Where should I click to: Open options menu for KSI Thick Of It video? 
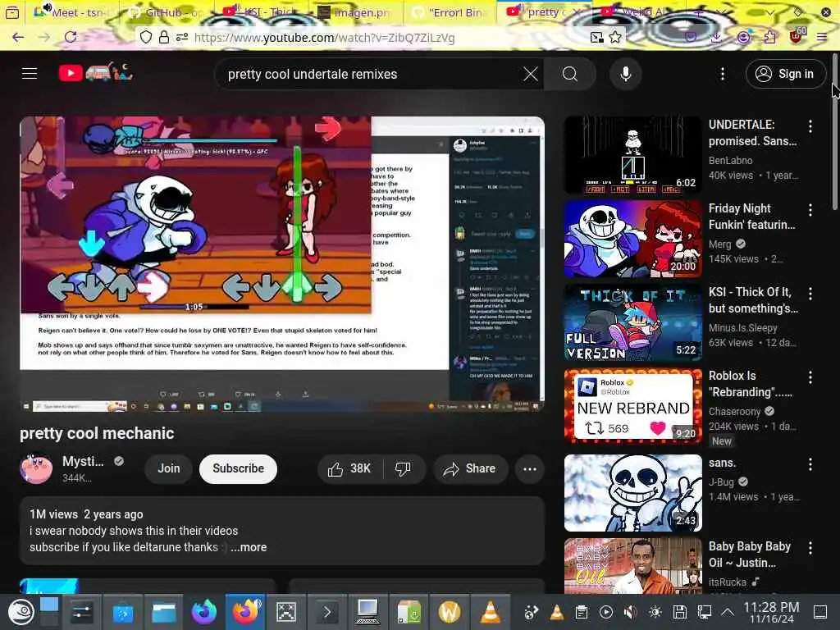coord(810,294)
